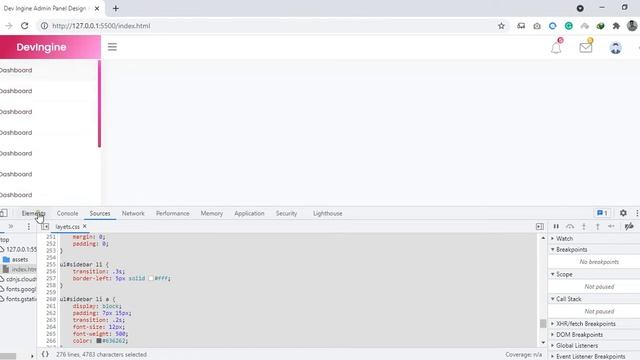Switch to the Lighthouse tab

pos(327,213)
